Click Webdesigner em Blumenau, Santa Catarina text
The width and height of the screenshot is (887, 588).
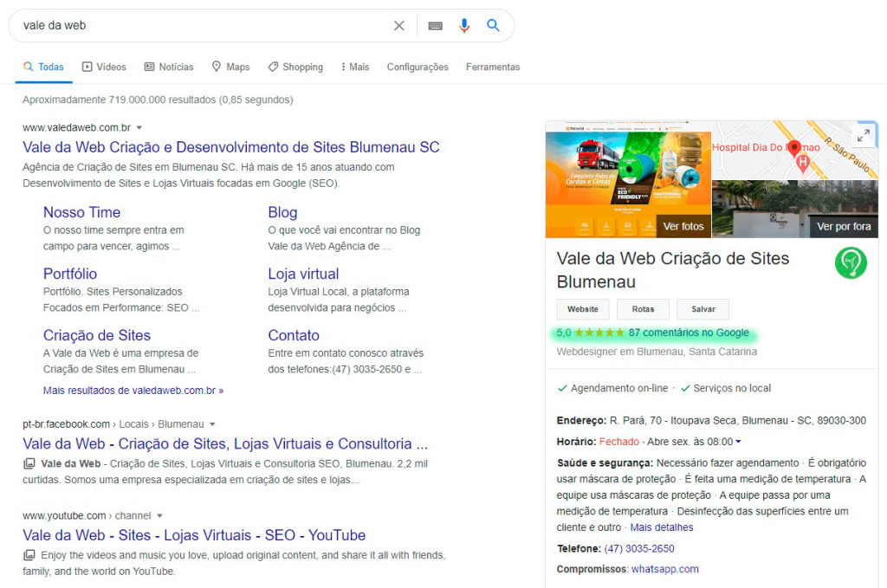657,352
